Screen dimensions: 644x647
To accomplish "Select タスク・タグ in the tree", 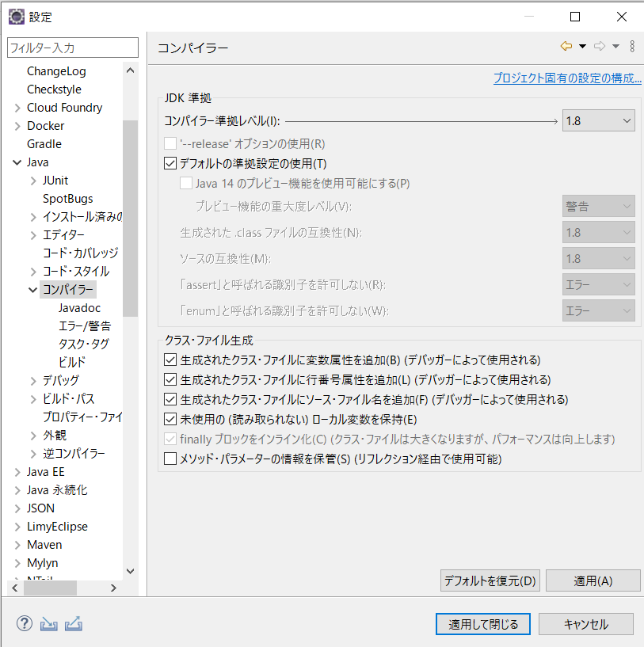I will tap(83, 344).
